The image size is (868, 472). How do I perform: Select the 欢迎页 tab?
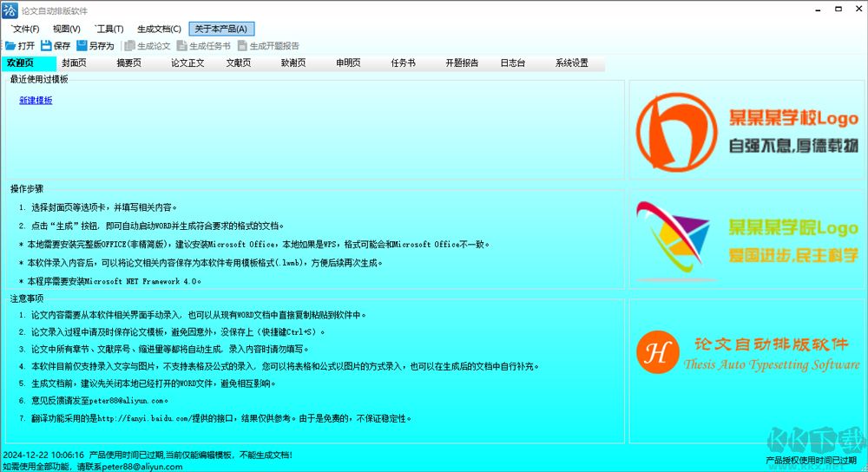coord(29,63)
